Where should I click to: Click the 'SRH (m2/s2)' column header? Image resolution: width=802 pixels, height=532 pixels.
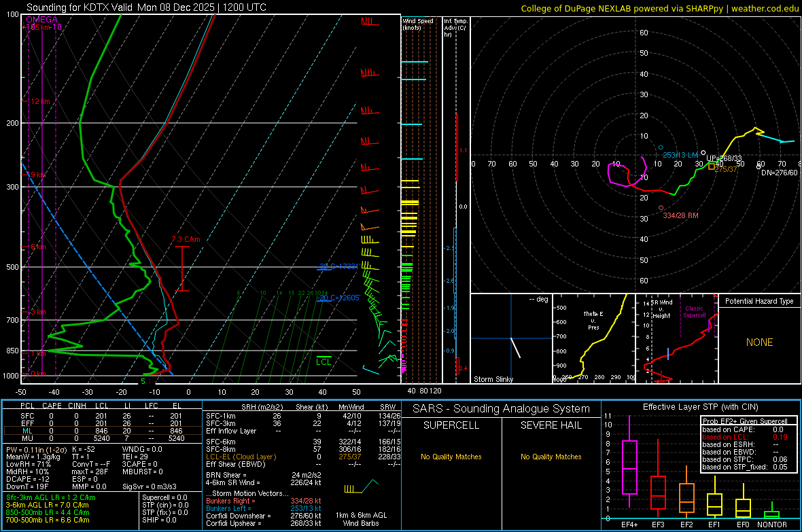coord(262,407)
